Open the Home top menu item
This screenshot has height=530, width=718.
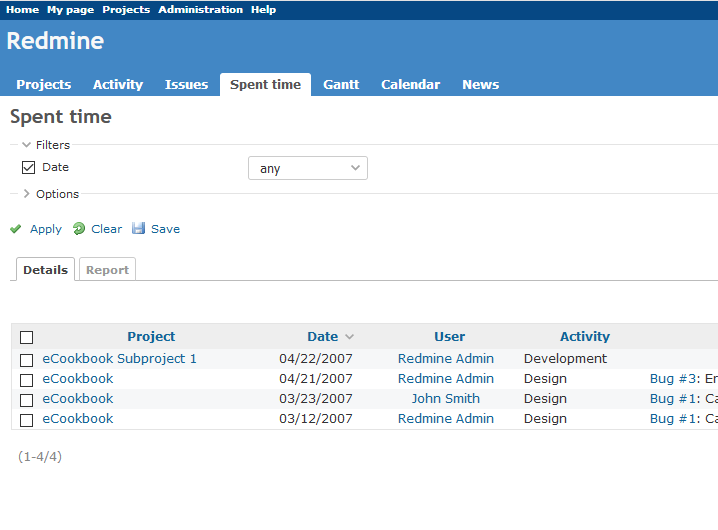click(x=22, y=10)
